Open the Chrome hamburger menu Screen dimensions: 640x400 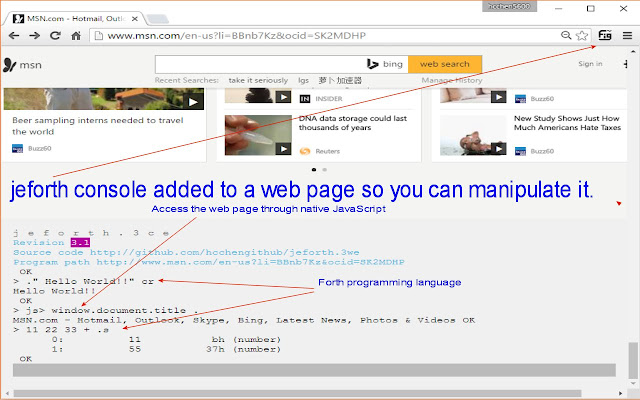point(627,36)
